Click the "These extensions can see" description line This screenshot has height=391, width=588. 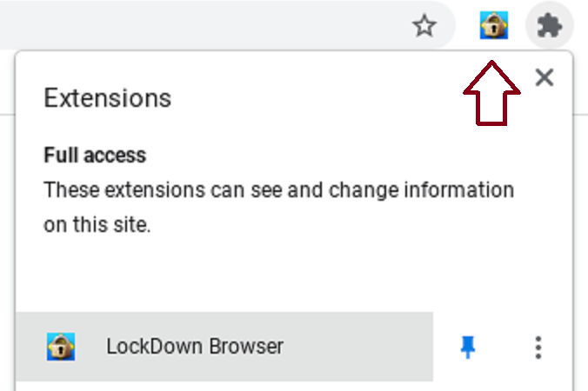point(278,190)
